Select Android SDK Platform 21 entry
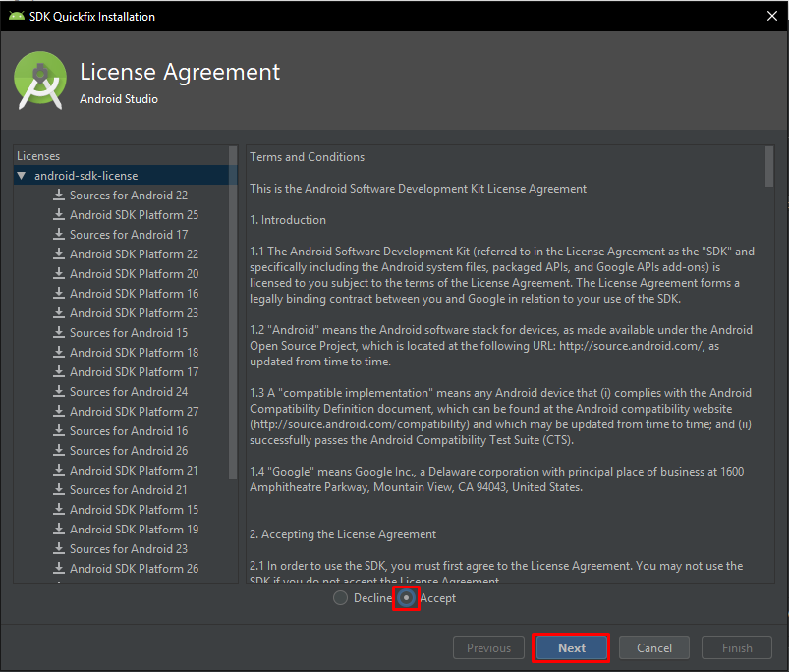789x672 pixels. coord(134,470)
